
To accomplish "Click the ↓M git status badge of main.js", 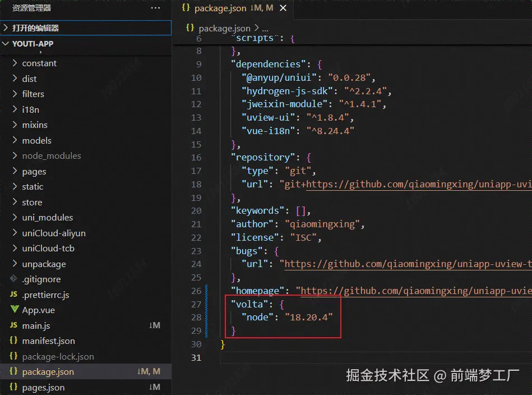I will (x=154, y=325).
